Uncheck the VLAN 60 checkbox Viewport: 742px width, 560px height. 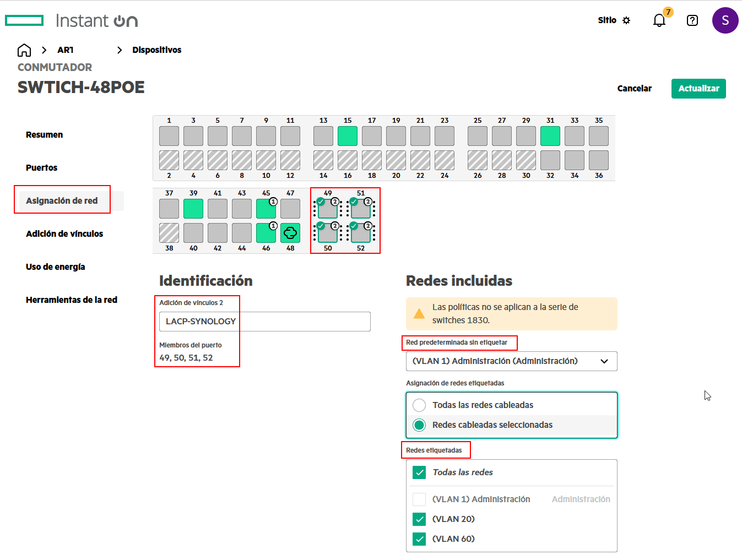[419, 539]
